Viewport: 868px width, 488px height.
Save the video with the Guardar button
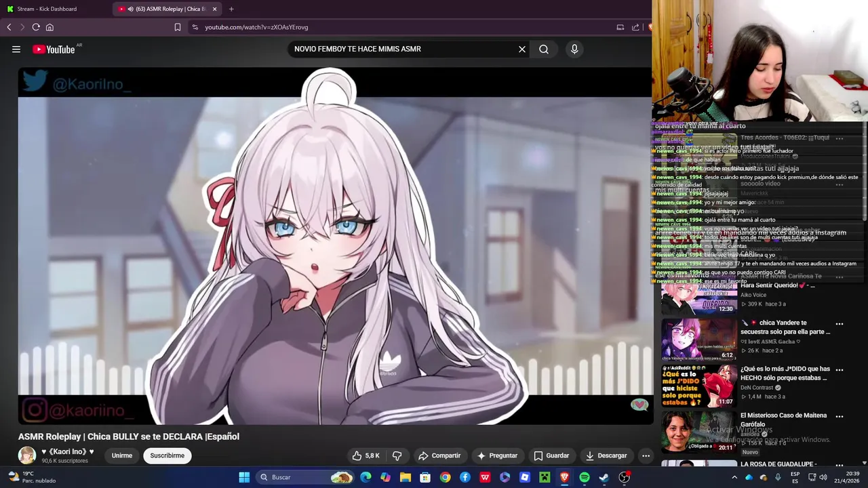tap(551, 455)
